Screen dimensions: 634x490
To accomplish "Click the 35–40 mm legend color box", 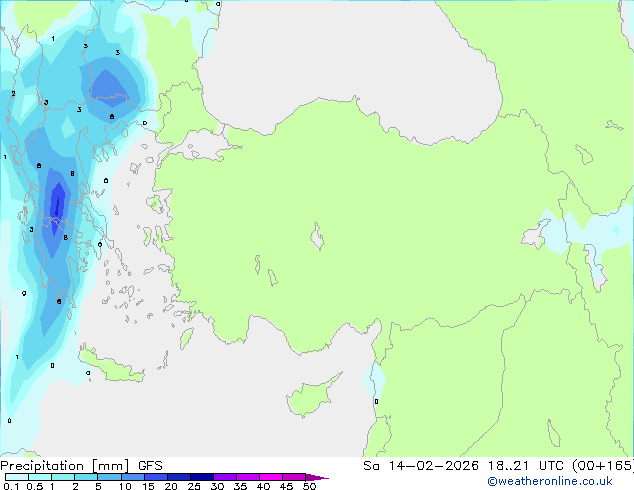I will [247, 477].
